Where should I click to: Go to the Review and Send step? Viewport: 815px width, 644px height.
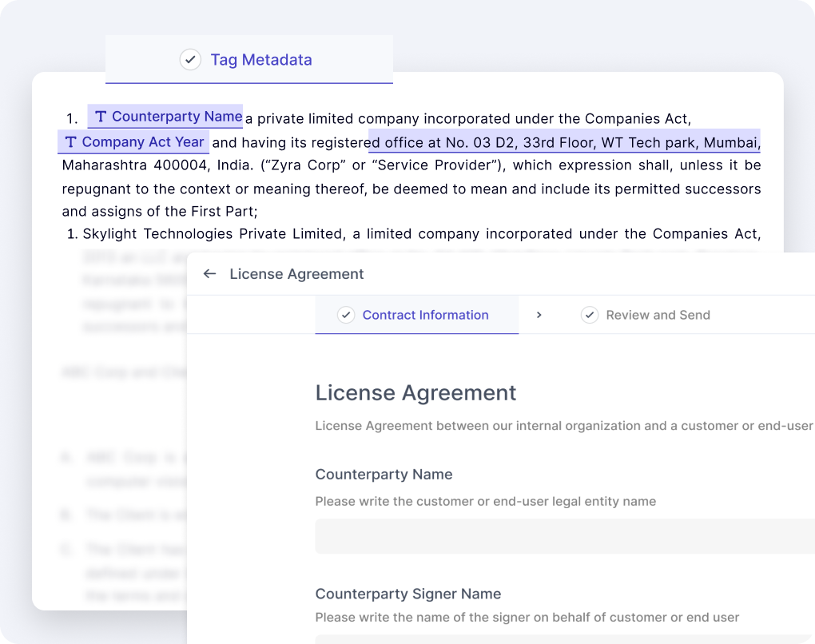[x=658, y=315]
